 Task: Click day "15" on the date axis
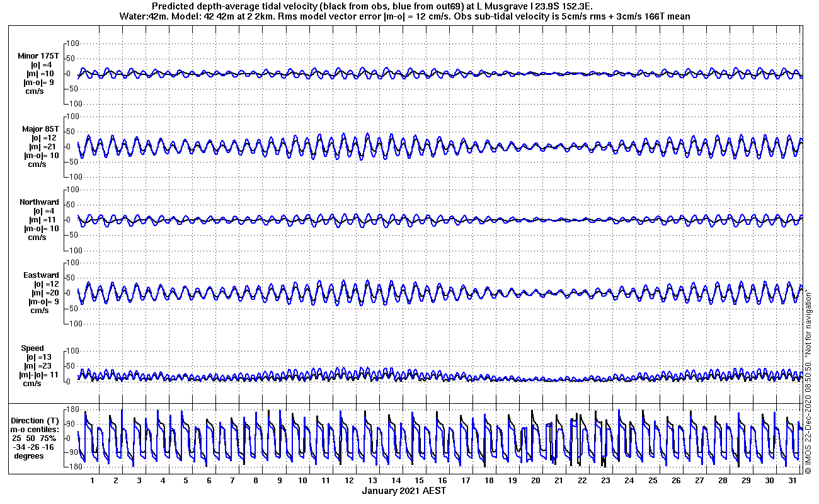click(419, 480)
